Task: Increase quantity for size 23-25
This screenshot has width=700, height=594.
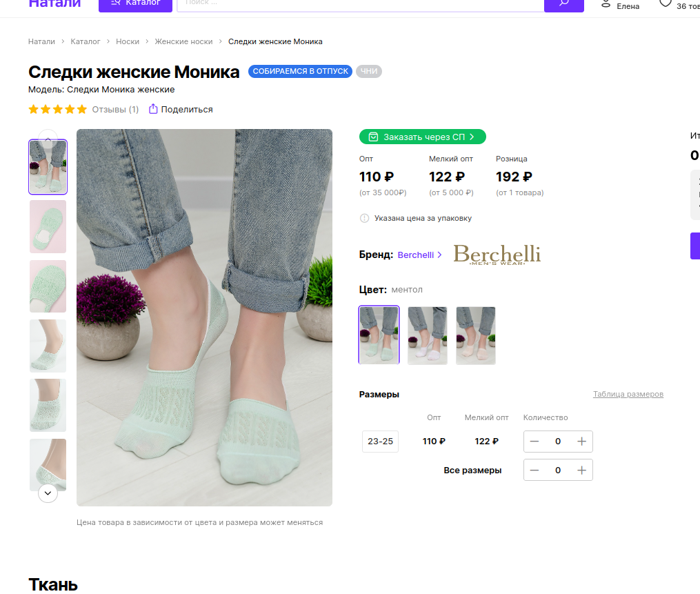Action: click(x=581, y=442)
